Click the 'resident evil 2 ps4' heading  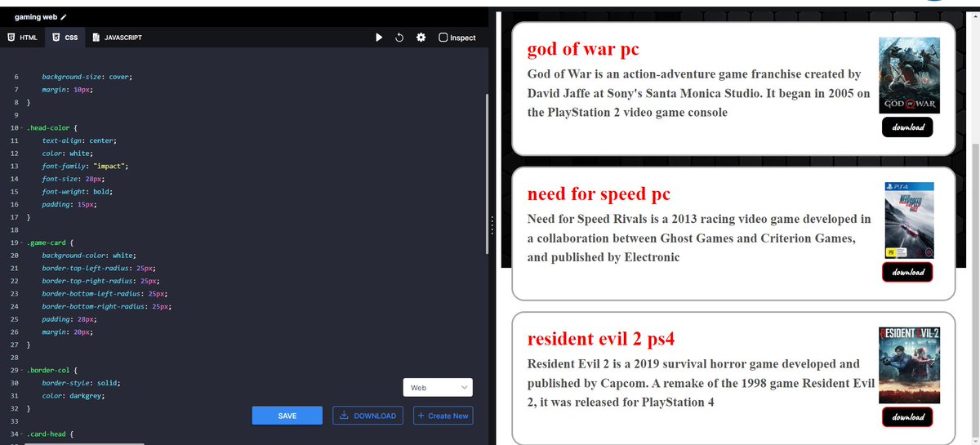point(601,339)
